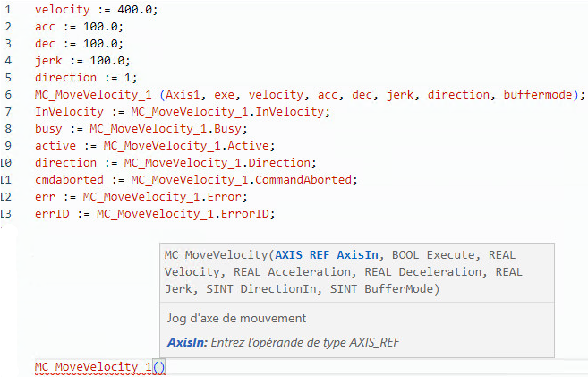
Task: Click the 'buffermode' argument on line 6
Action: [x=538, y=95]
